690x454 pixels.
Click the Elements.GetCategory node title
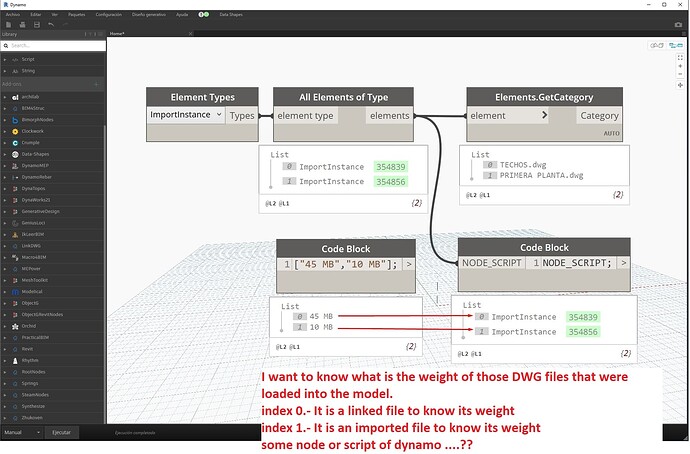(544, 97)
